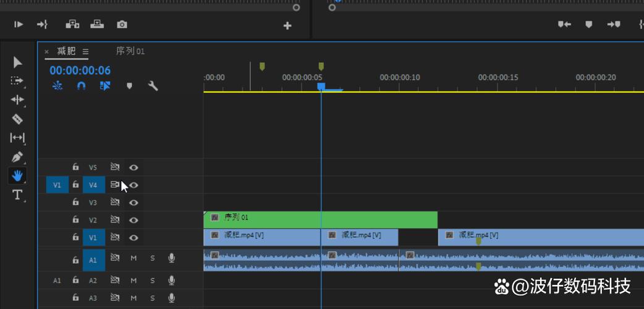Toggle Linked Selection in timeline

(x=105, y=86)
